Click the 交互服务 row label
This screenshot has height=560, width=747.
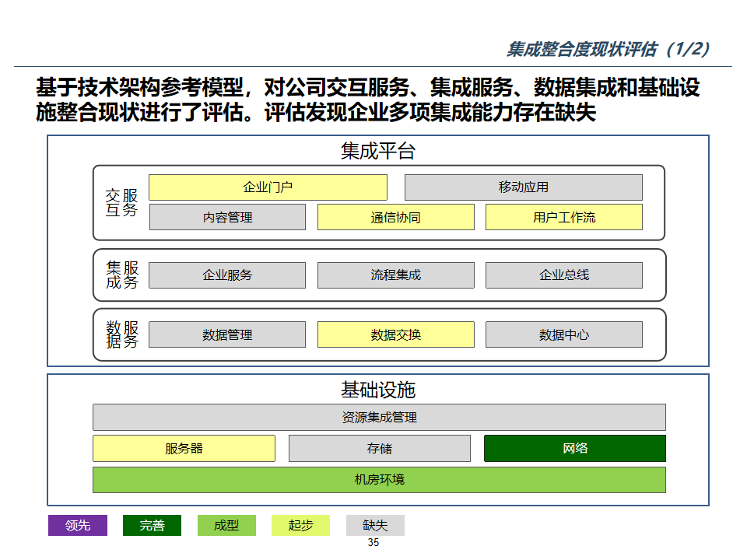coord(121,203)
